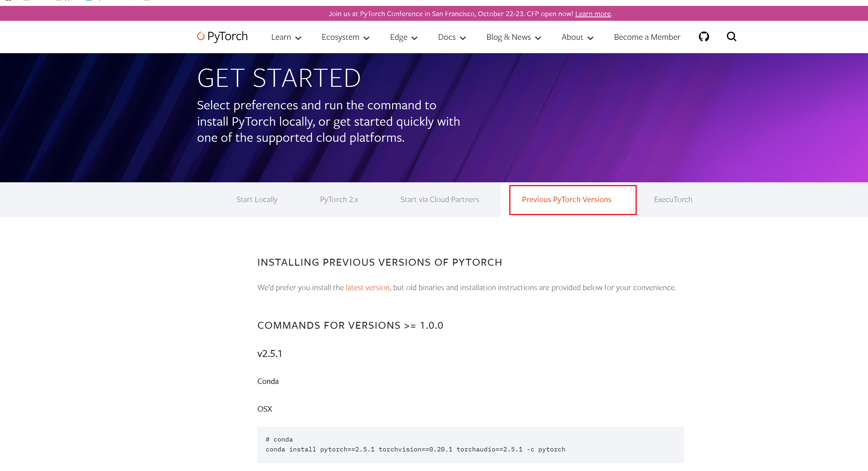Open the ExecuTorch tab
The width and height of the screenshot is (868, 471).
point(673,200)
